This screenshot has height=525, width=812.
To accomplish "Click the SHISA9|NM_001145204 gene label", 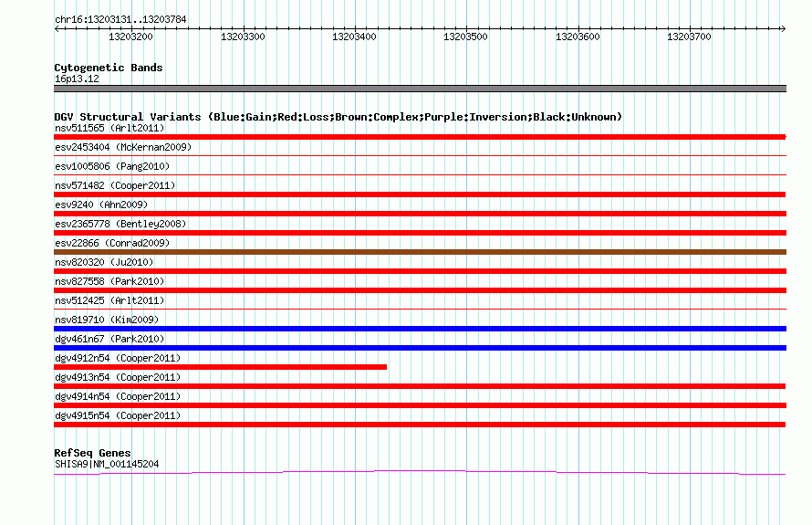I will click(107, 465).
